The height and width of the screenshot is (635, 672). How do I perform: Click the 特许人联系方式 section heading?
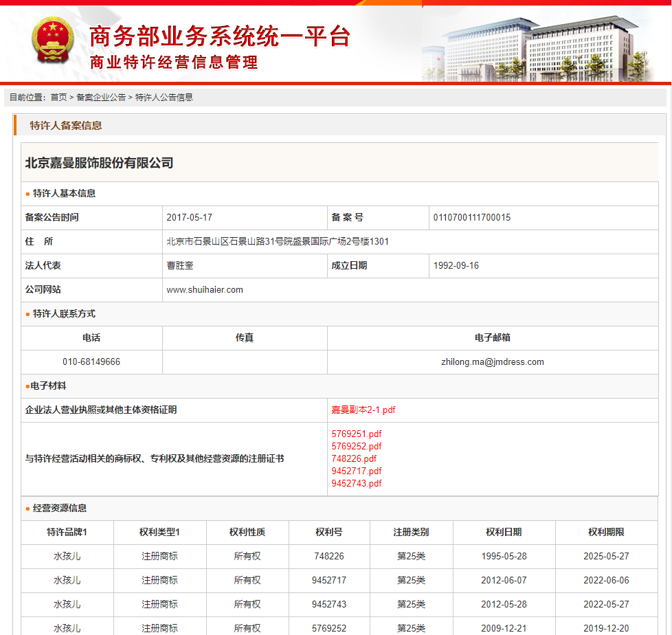[64, 314]
